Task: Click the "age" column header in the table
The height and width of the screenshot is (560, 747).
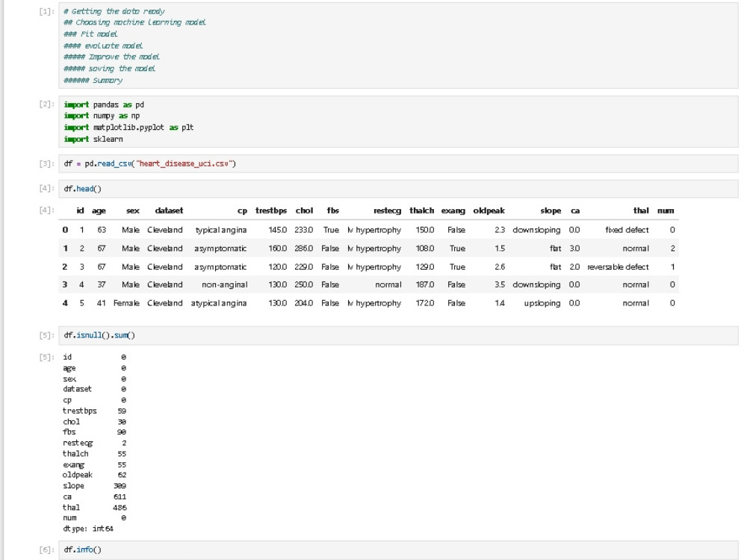Action: point(99,211)
